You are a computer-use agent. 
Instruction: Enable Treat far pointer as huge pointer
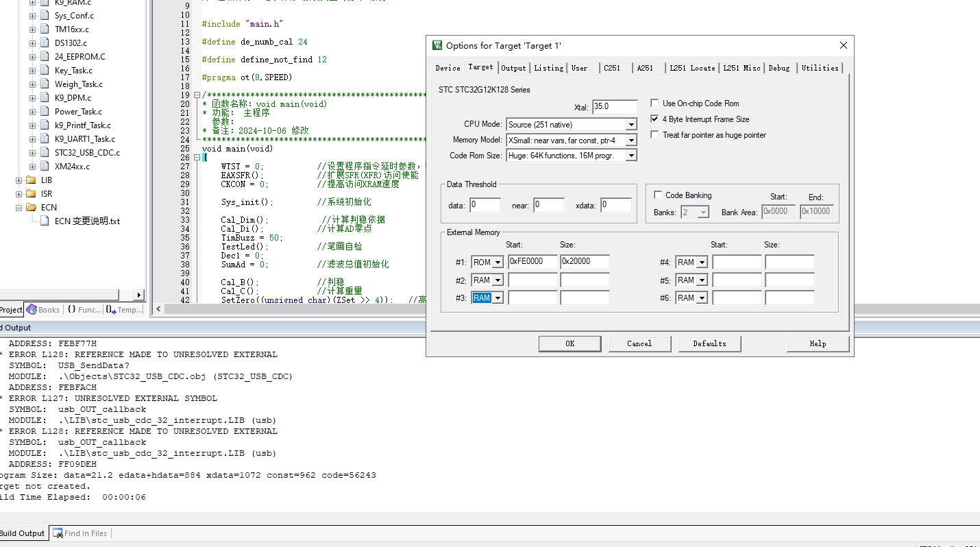[x=654, y=134]
